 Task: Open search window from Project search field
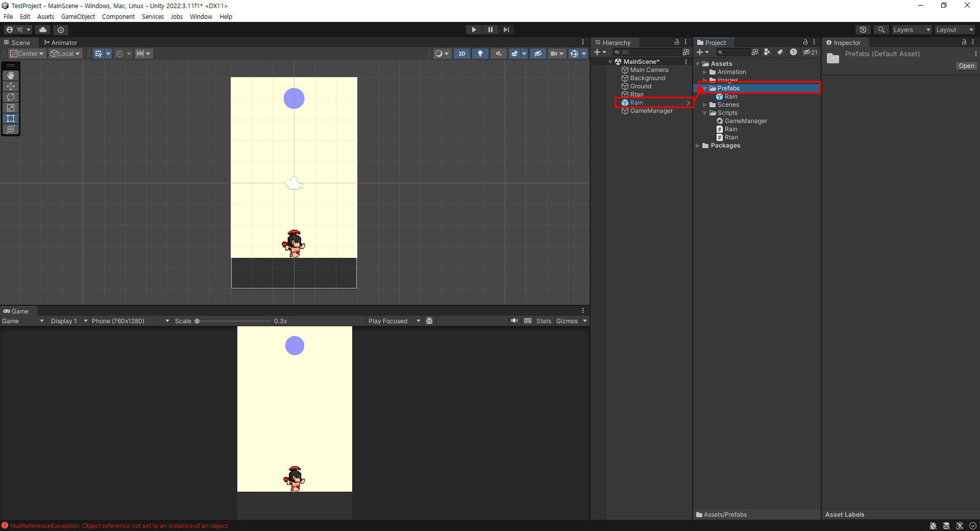tap(755, 52)
